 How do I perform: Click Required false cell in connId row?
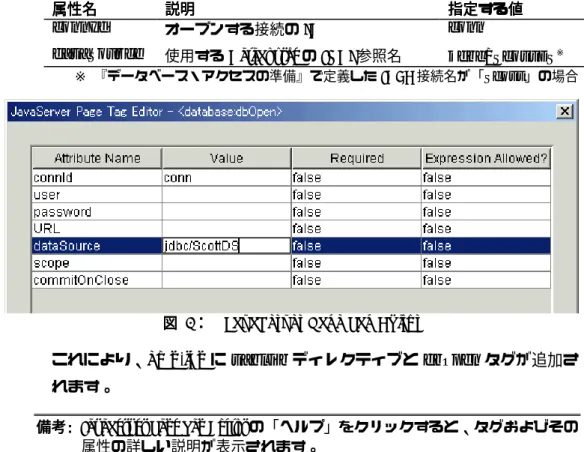(x=356, y=178)
